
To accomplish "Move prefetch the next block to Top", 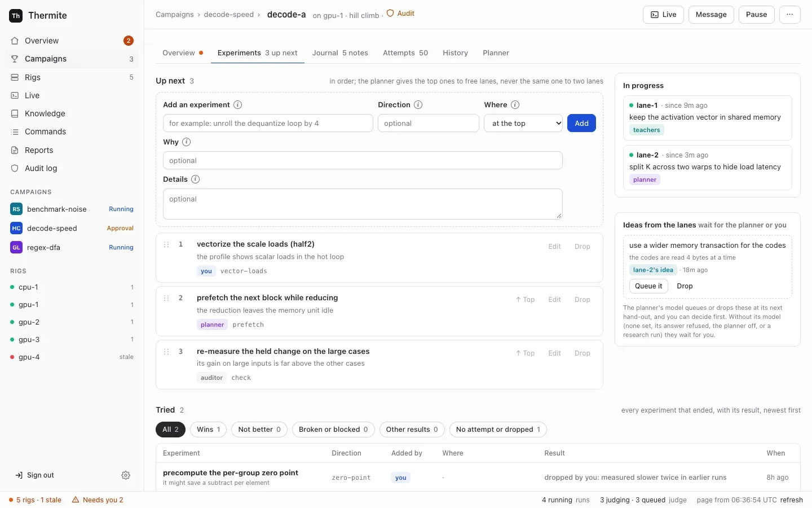I will click(x=525, y=300).
